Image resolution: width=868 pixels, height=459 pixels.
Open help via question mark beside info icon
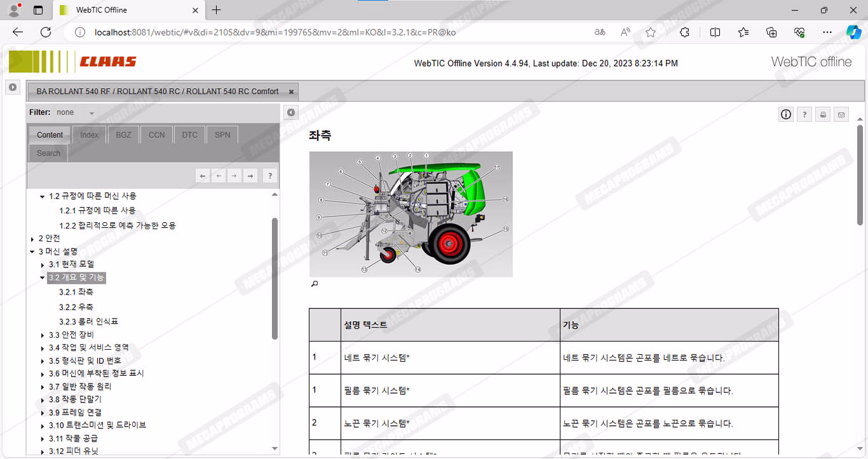point(804,114)
